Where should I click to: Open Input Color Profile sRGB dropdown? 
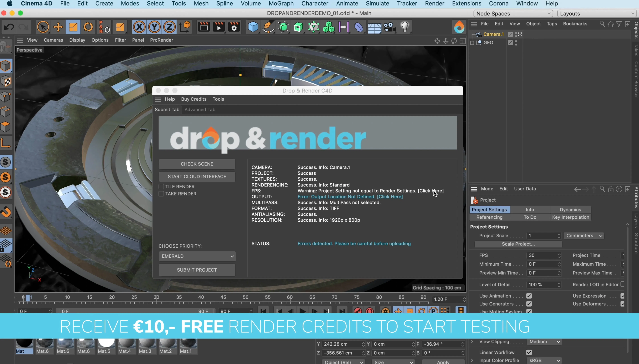click(544, 360)
